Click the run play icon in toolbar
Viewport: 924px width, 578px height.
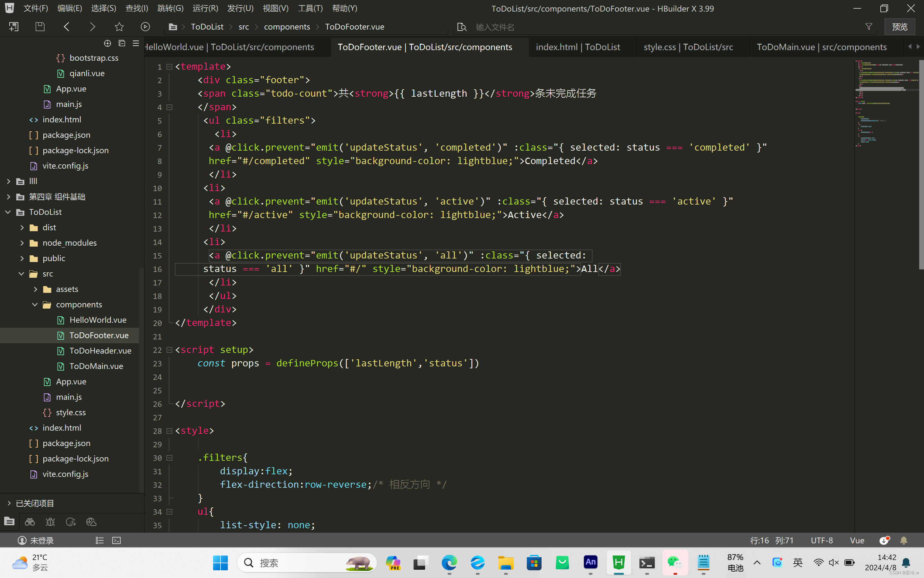(145, 27)
